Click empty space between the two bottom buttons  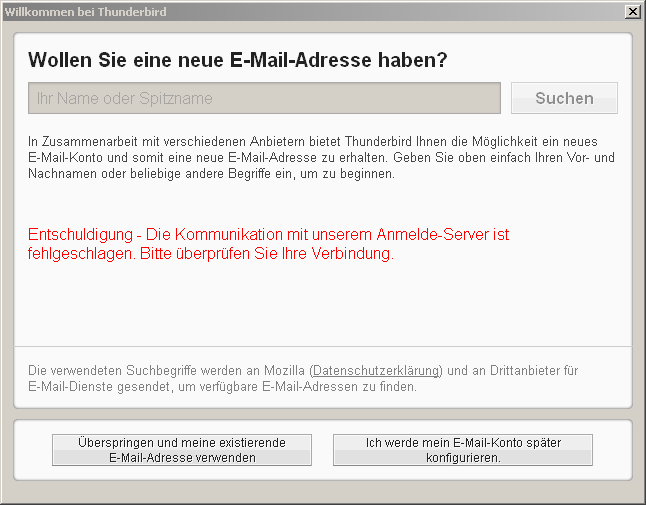pos(322,450)
